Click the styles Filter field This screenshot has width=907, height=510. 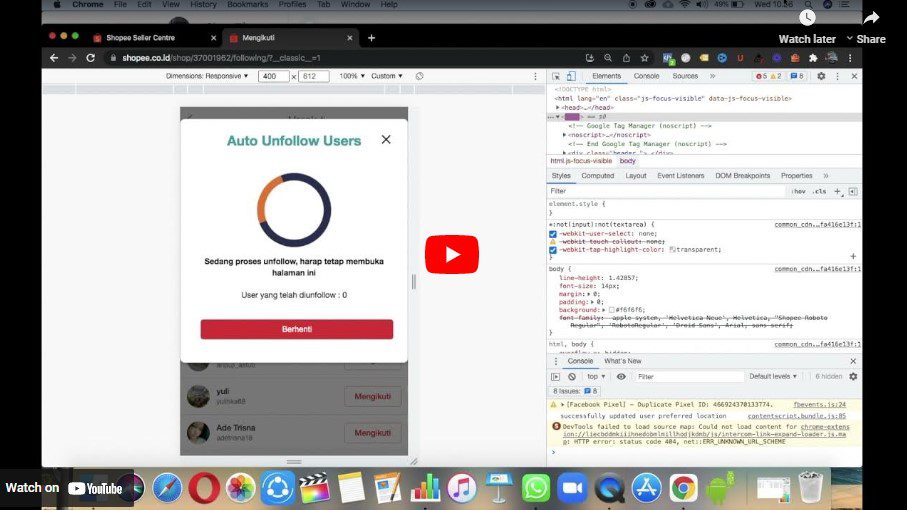[665, 191]
